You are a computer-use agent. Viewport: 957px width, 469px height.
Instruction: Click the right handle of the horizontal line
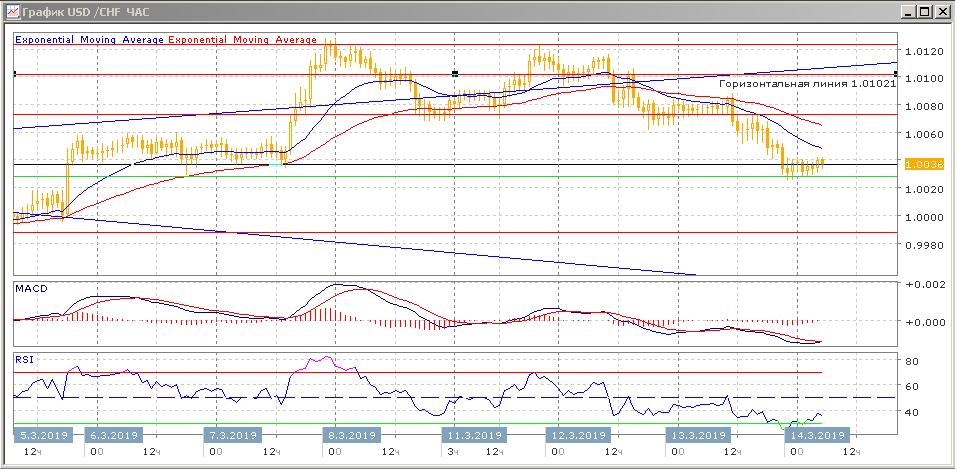[x=894, y=74]
